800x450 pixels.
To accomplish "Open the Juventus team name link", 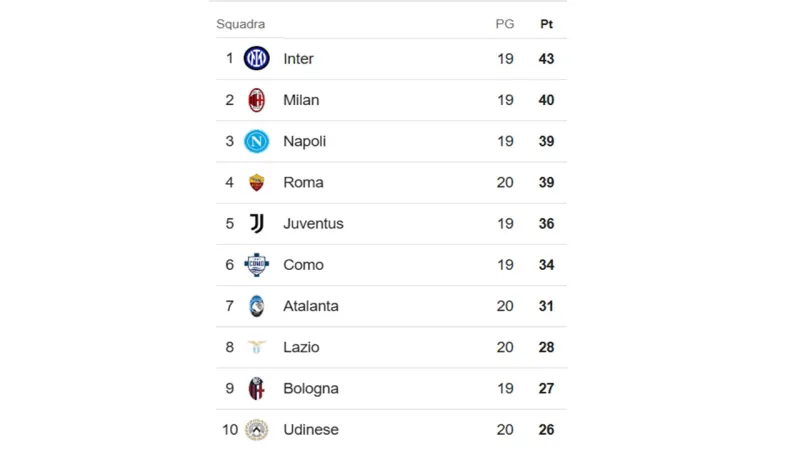I will 313,224.
